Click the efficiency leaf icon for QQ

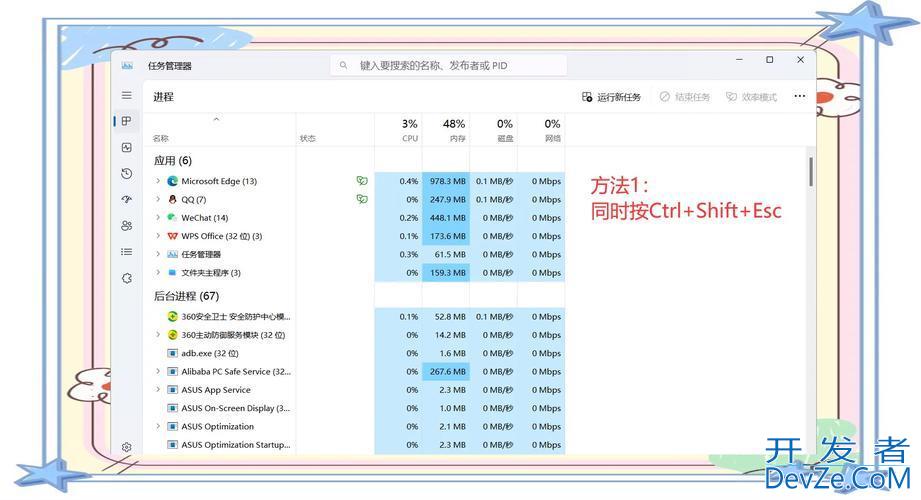pyautogui.click(x=362, y=199)
